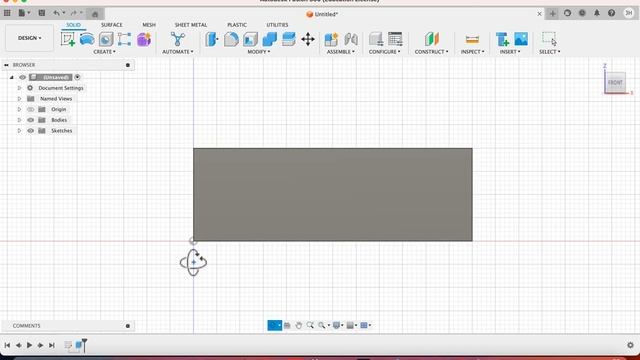Viewport: 640px width, 360px height.
Task: Expand the Sketches folder
Action: [19, 131]
